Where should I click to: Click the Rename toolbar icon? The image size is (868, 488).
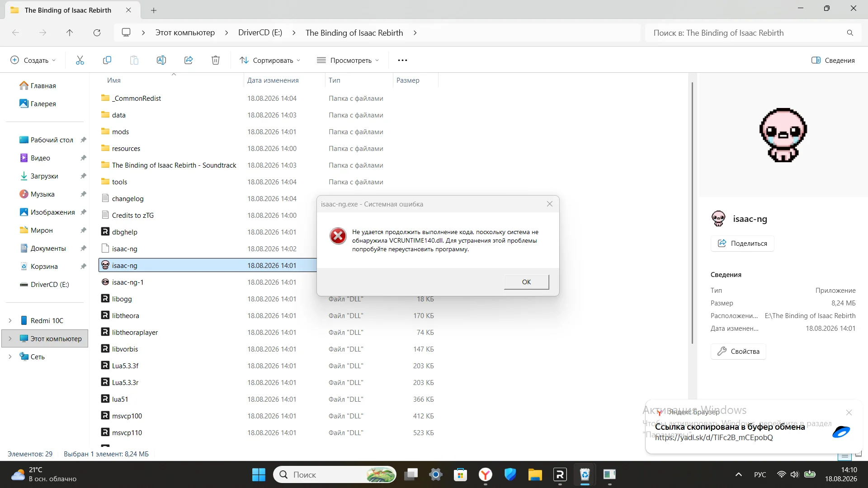(x=161, y=60)
